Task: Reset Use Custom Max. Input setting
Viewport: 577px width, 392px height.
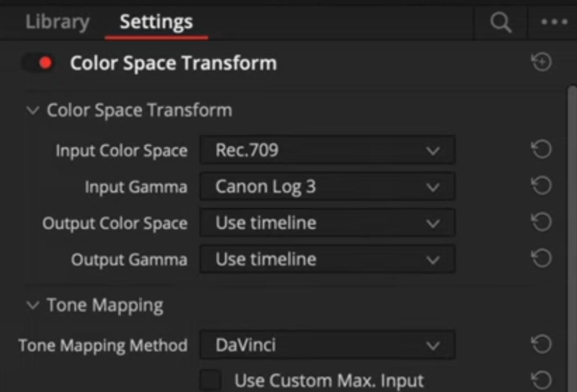Action: pos(541,381)
